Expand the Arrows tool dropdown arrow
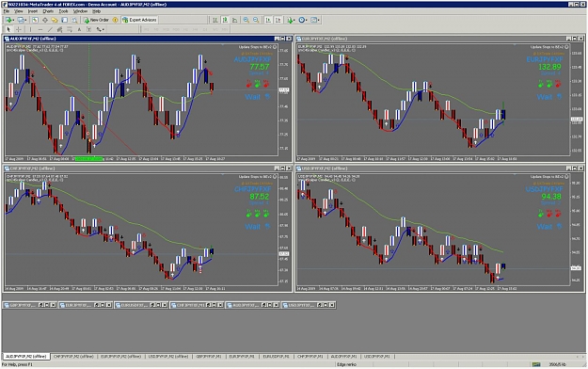Screen dimensions: 588x369 pos(103,29)
